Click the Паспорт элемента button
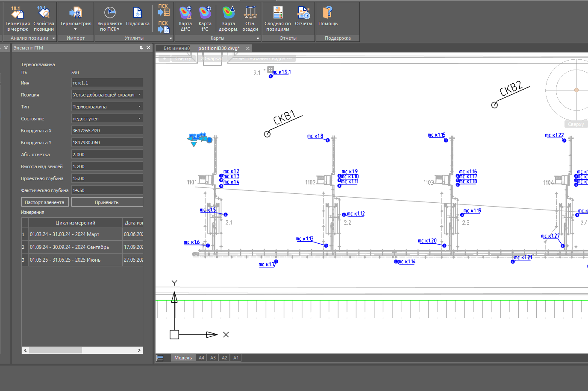Viewport: 588px width, 391px height. click(x=45, y=202)
